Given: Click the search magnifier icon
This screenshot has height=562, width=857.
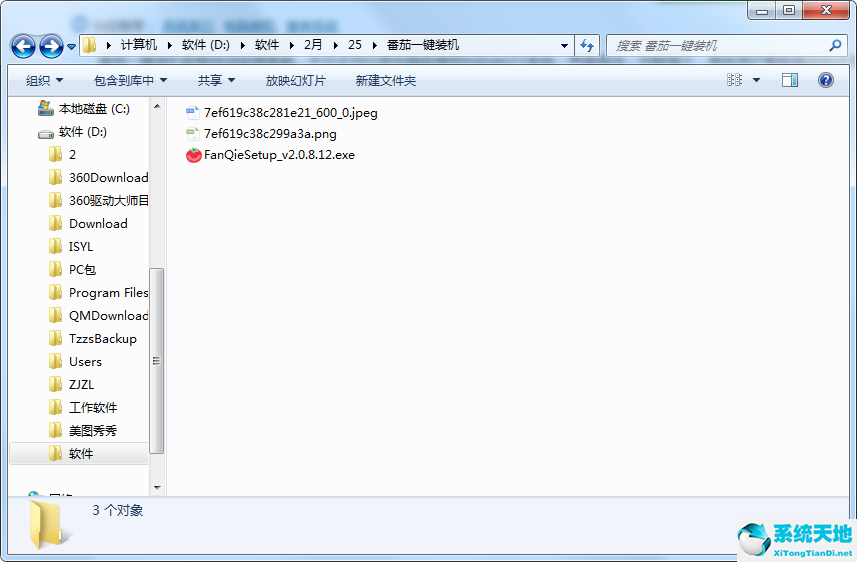Looking at the screenshot, I should click(x=835, y=45).
